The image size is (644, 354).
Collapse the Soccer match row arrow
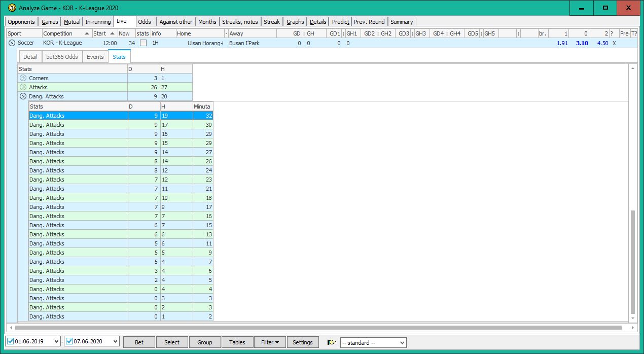(12, 43)
